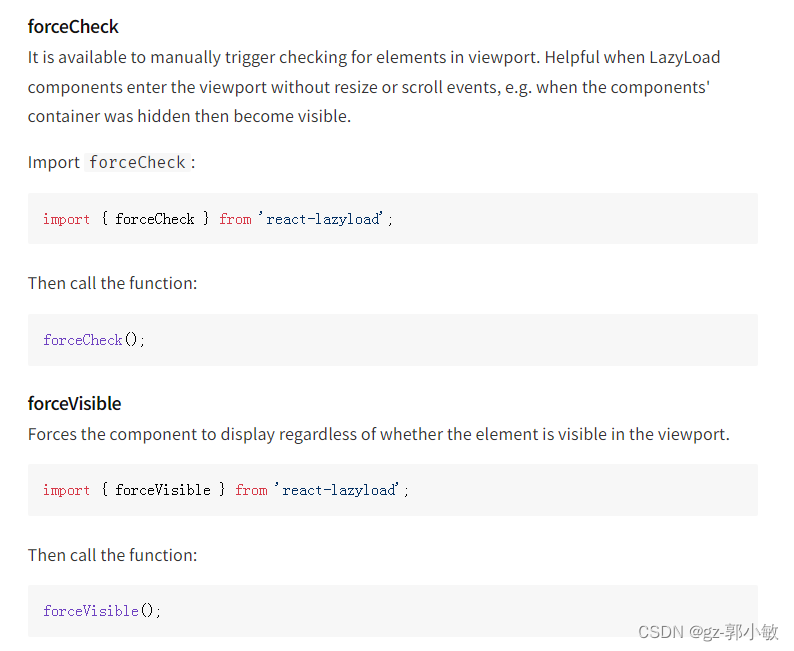Viewport: 794px width, 651px height.
Task: Click the from keyword in forceCheck import
Action: tap(235, 219)
